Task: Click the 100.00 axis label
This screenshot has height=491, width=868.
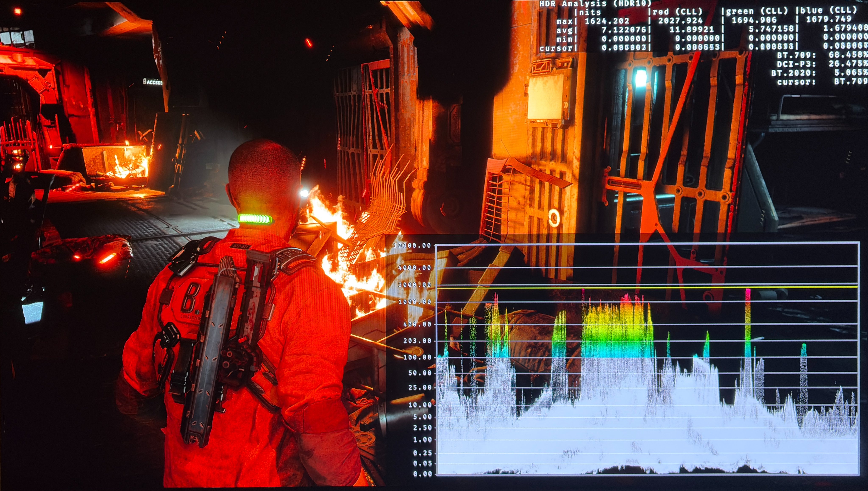Action: click(417, 357)
